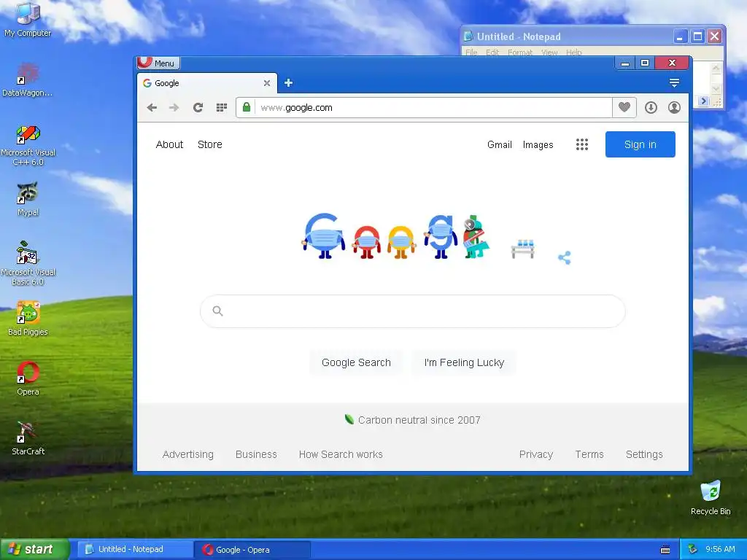Maximize the Notepad window

697,36
